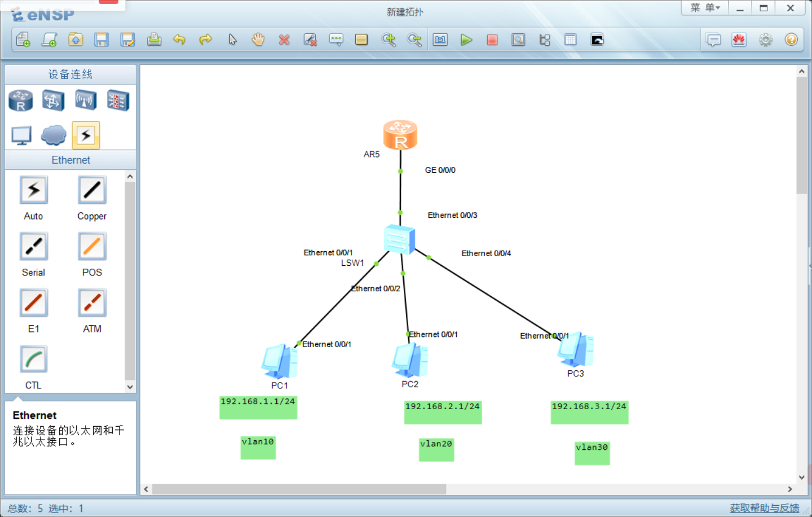Select the LSW1 switch on canvas
The height and width of the screenshot is (517, 812).
(400, 239)
